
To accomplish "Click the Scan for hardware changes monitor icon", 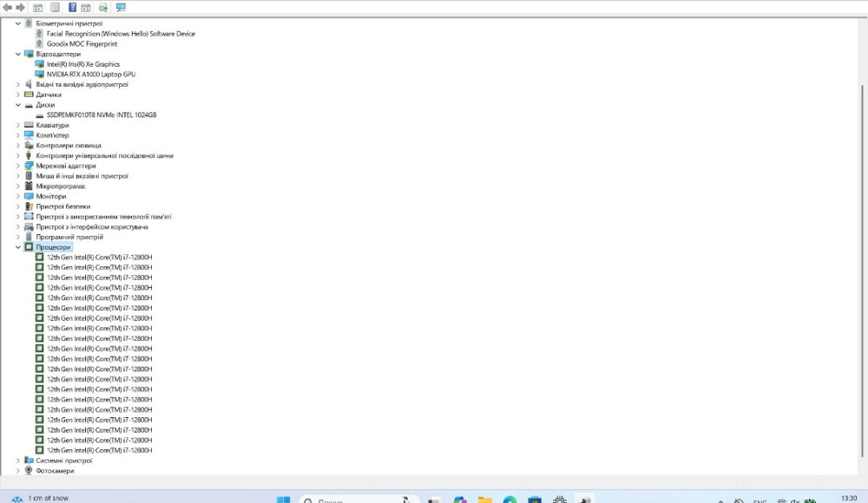I will [x=121, y=7].
